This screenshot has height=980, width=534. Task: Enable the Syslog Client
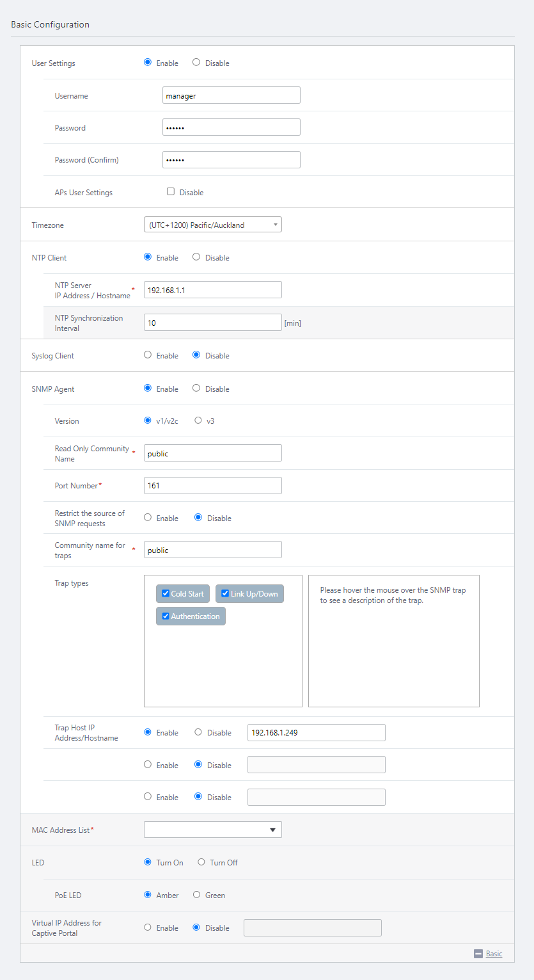pyautogui.click(x=148, y=355)
